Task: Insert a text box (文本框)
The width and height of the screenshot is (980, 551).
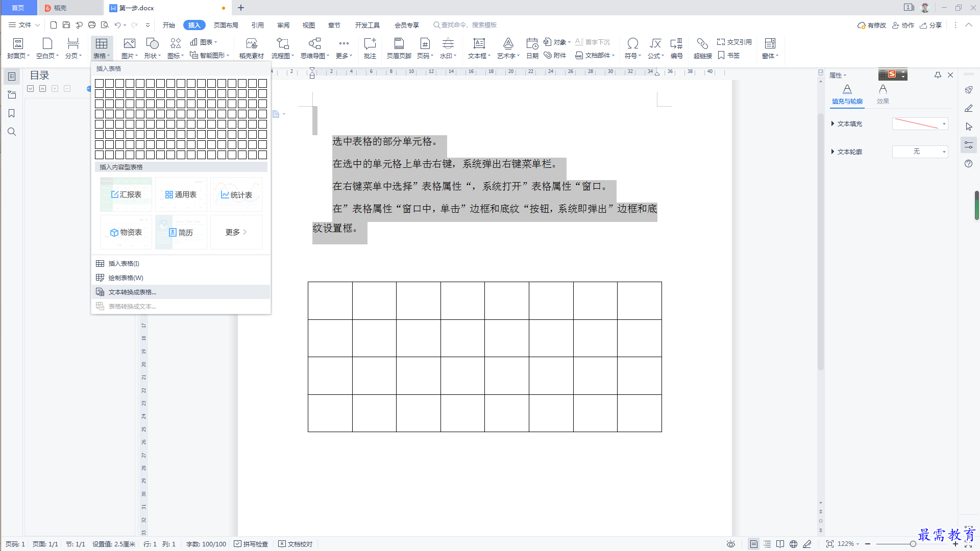Action: click(x=479, y=48)
